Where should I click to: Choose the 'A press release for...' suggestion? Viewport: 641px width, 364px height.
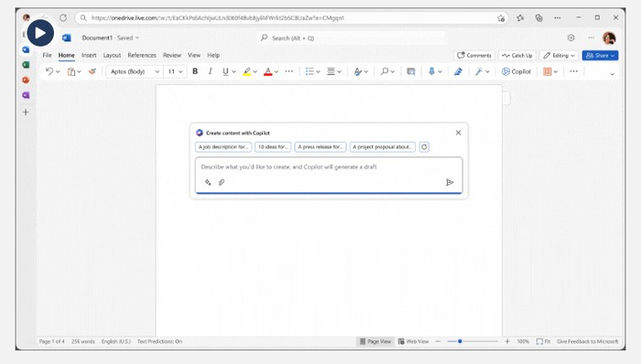coord(320,147)
